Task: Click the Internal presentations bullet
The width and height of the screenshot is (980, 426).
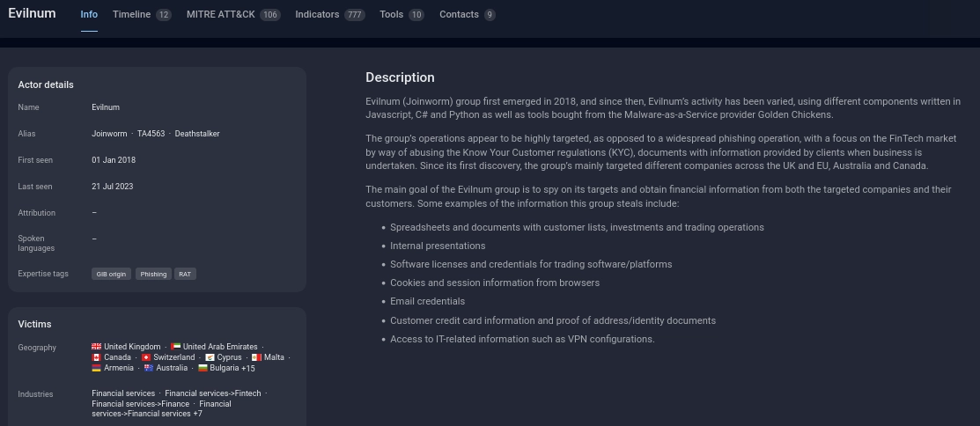Action: (438, 246)
